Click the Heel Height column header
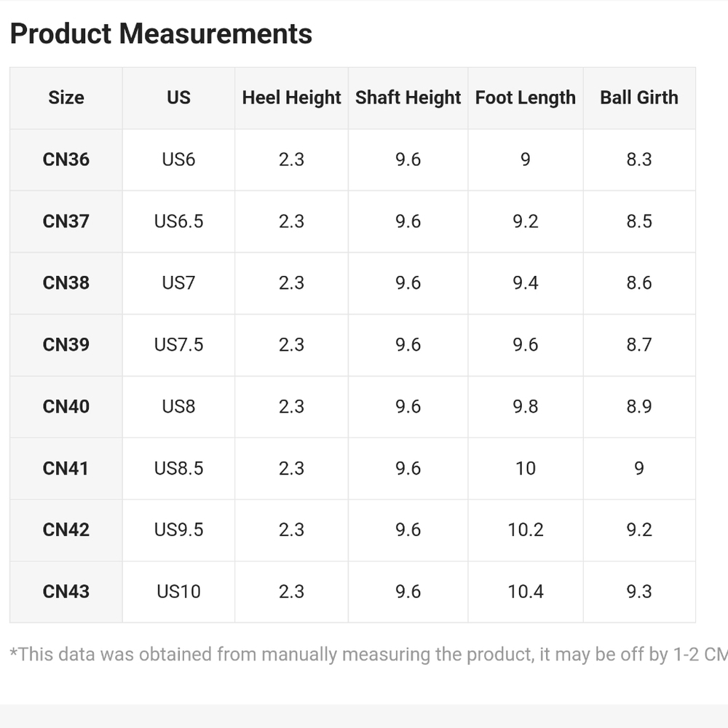 click(x=292, y=98)
